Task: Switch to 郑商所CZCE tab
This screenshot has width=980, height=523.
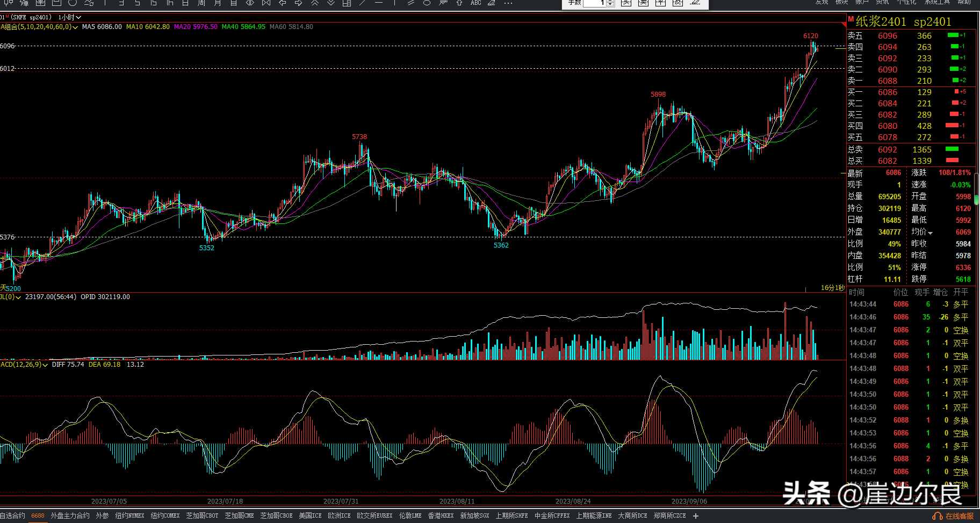Action: click(669, 515)
